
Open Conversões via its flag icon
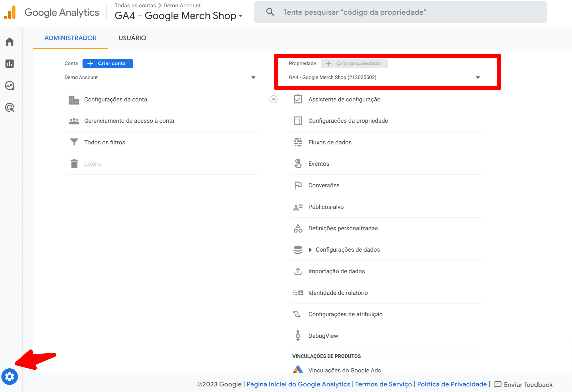[298, 185]
